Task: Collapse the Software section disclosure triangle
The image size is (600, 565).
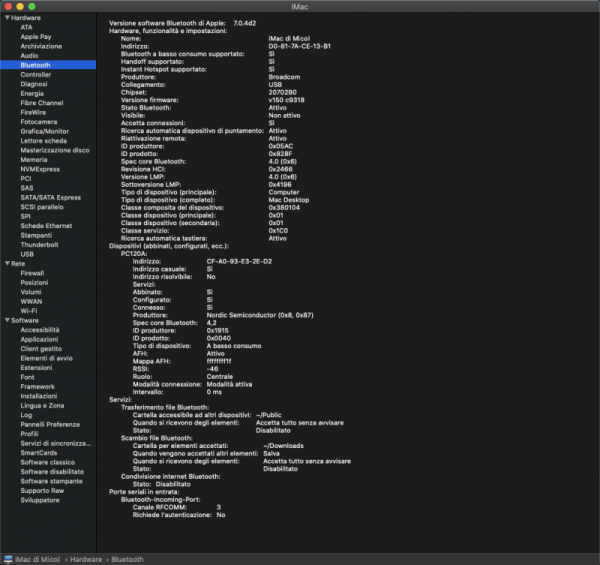Action: point(7,320)
